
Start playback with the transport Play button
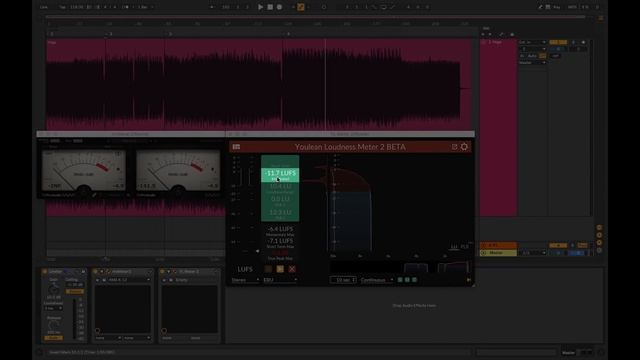click(260, 7)
